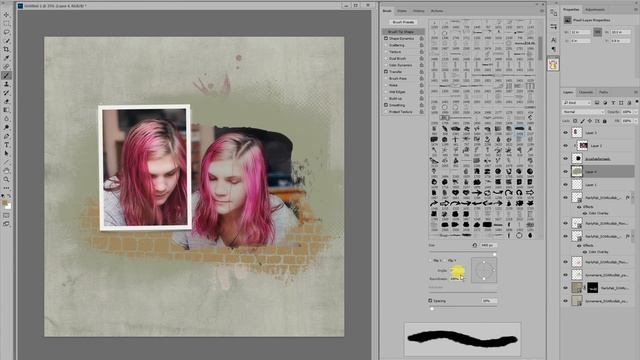Toggle the Smoothing checkbox
This screenshot has height=360, width=640.
pos(386,105)
